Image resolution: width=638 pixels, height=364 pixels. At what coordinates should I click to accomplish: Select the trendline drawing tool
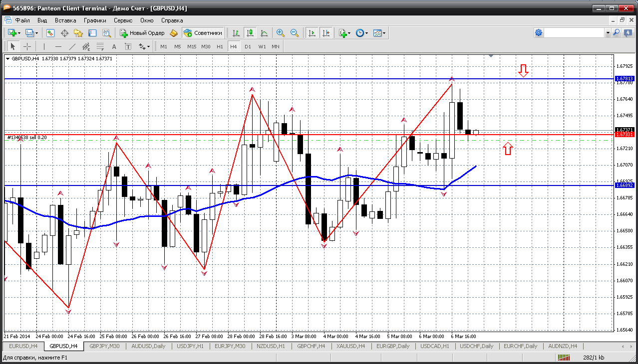coord(72,46)
